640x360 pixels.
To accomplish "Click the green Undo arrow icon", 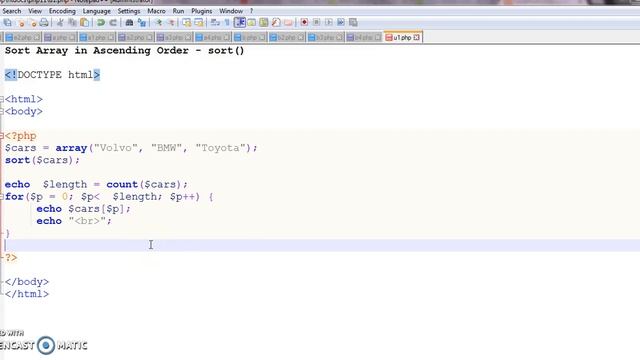I will pyautogui.click(x=101, y=22).
